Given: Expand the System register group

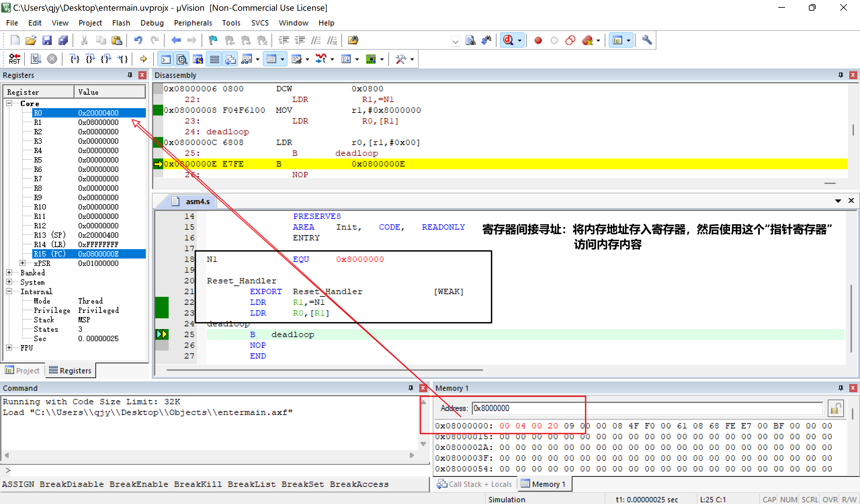Looking at the screenshot, I should [x=9, y=282].
